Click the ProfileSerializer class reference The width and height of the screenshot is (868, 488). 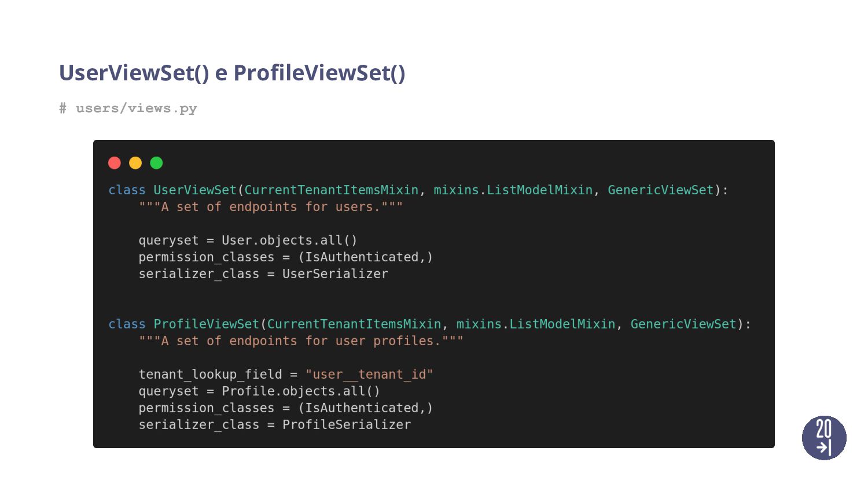(x=347, y=424)
